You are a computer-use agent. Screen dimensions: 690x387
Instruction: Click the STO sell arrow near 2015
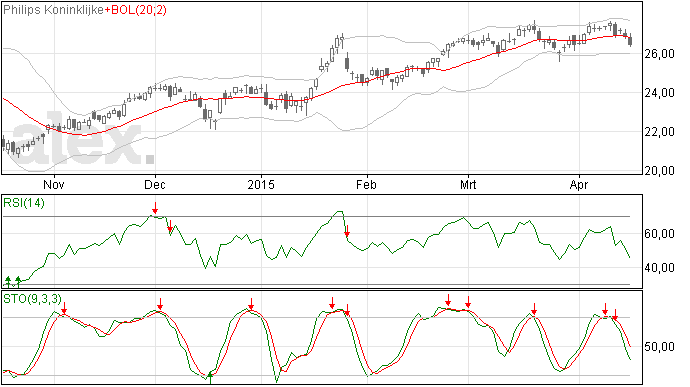coord(251,304)
